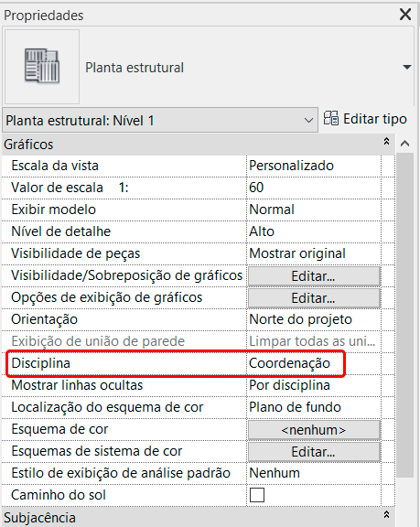Image resolution: width=420 pixels, height=527 pixels.
Task: Click the Disciplina property label
Action: click(40, 363)
